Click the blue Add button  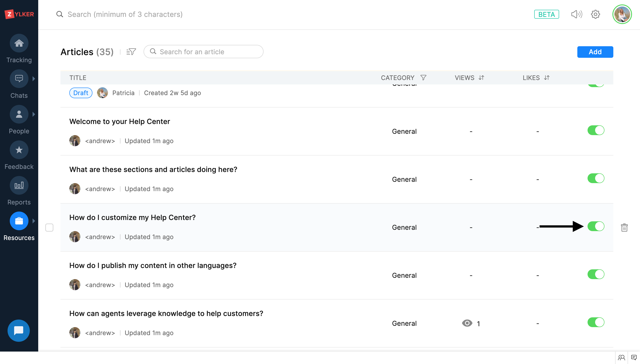(595, 52)
